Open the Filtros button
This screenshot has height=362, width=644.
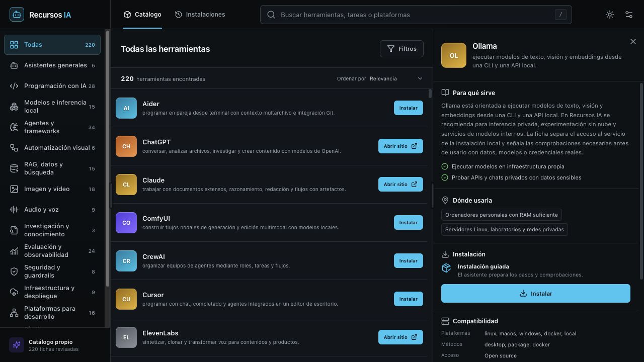tap(401, 49)
